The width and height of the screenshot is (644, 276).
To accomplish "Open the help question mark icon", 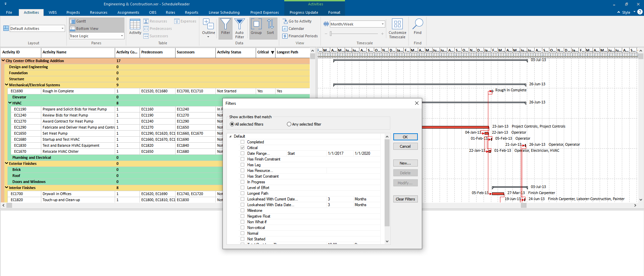I will [640, 12].
